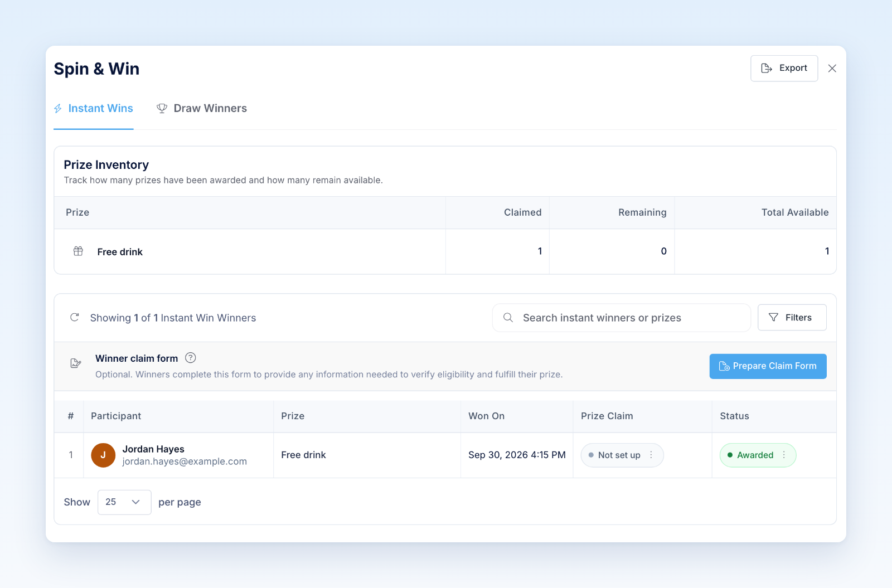This screenshot has height=588, width=892.
Task: Click the Export button
Action: click(x=784, y=68)
